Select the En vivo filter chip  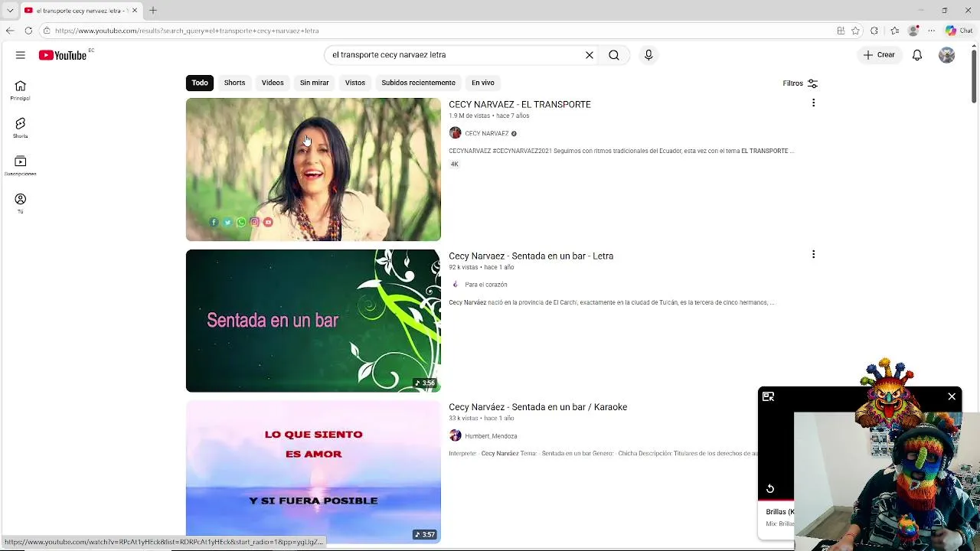pyautogui.click(x=483, y=83)
